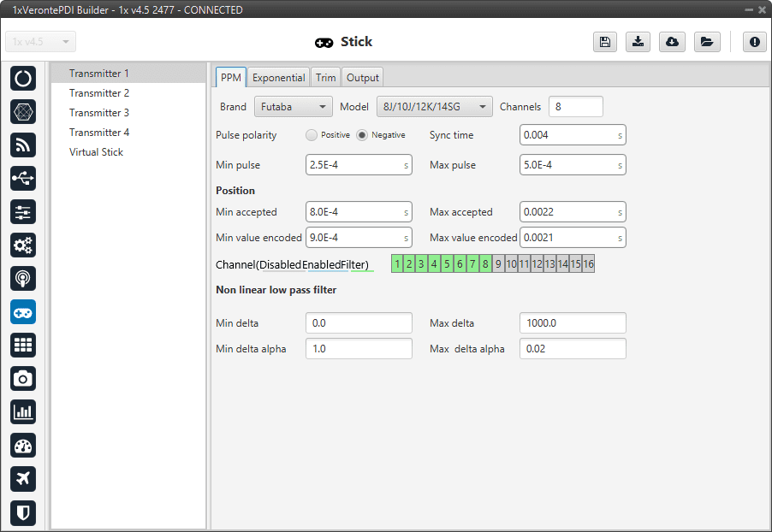Viewport: 772px width, 532px height.
Task: Toggle channel 4 box
Action: (434, 263)
